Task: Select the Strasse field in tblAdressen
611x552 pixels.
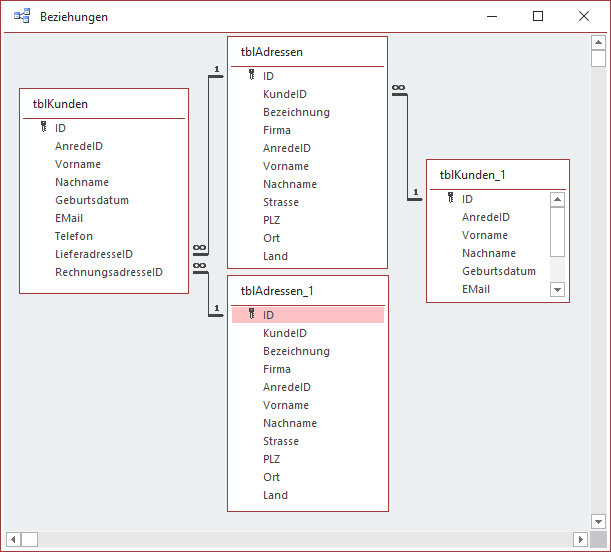Action: (x=280, y=202)
